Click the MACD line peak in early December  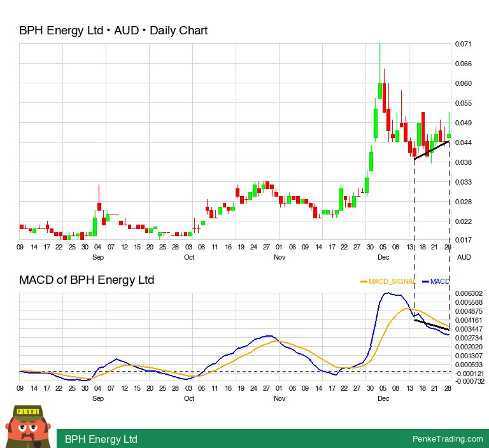(x=388, y=293)
